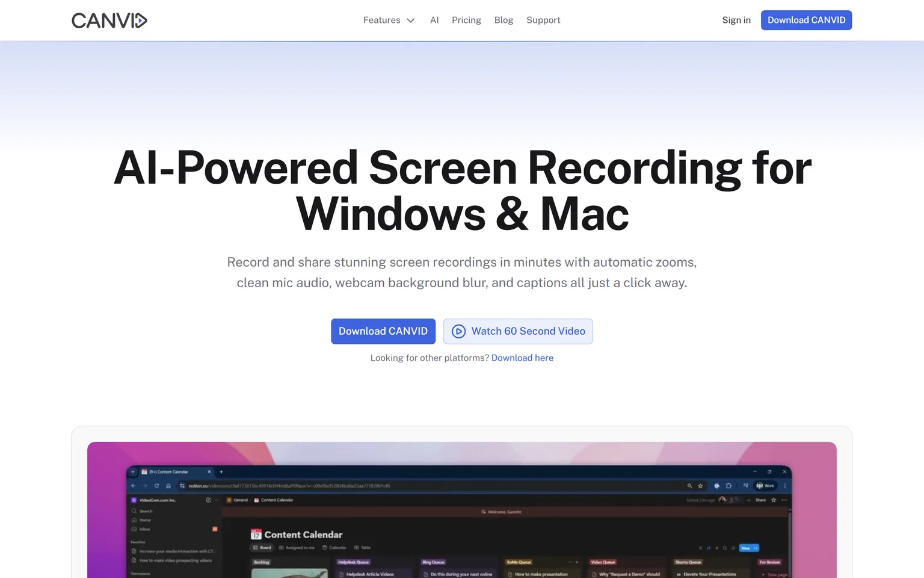Viewport: 924px width, 578px height.
Task: Open the AI nav link
Action: pyautogui.click(x=434, y=20)
